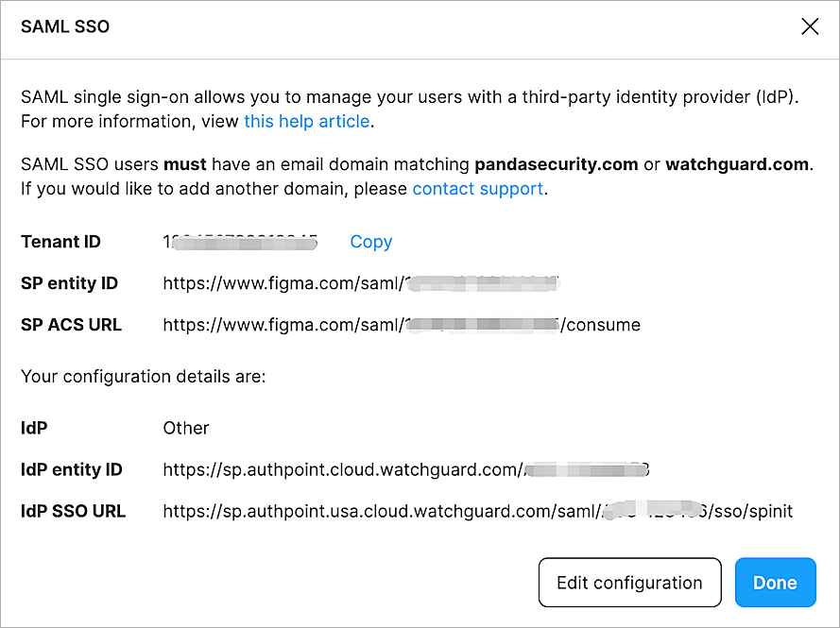840x628 pixels.
Task: Click the SAML SSO dialog title
Action: 64,26
